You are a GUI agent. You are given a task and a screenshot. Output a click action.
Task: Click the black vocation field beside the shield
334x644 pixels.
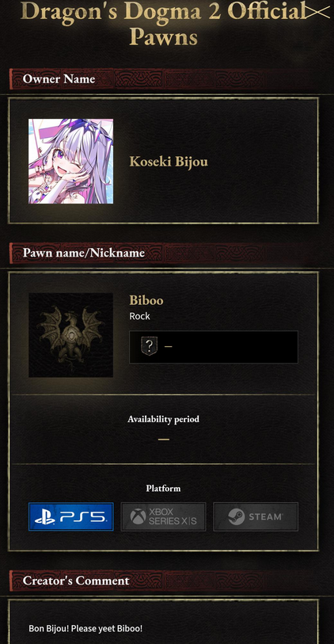click(214, 347)
